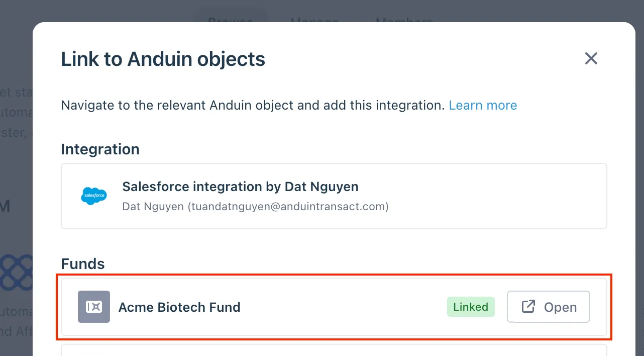Screen dimensions: 644x356
Task: Click Salesforce integration by Dat Nguyen title
Action: (x=241, y=187)
